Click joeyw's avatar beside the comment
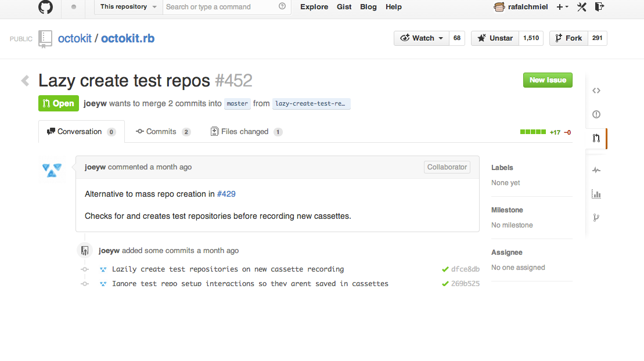 tap(52, 169)
